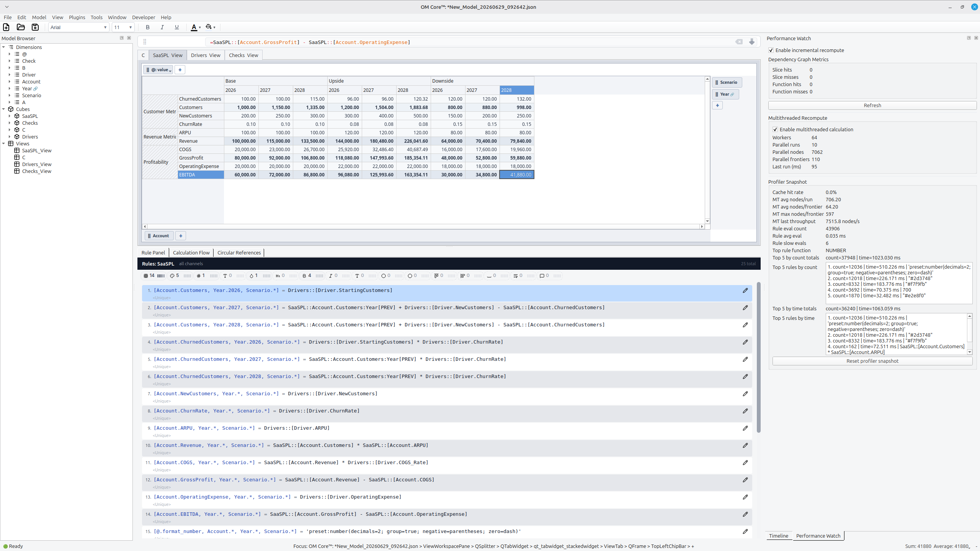This screenshot has width=980, height=551.
Task: Toggle the number format filter chip showing 1
Action: pos(207,275)
